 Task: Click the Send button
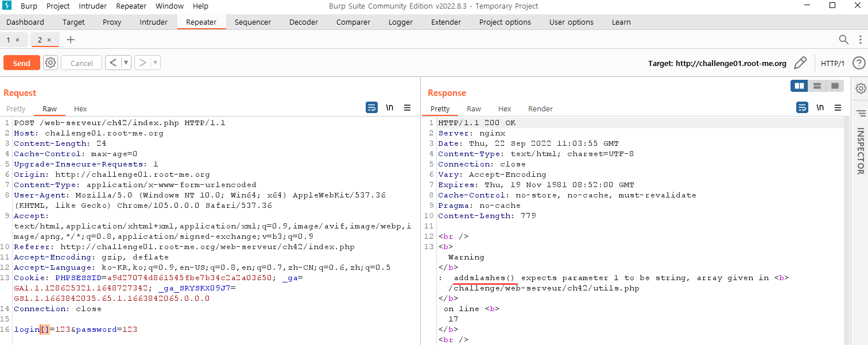tap(22, 63)
